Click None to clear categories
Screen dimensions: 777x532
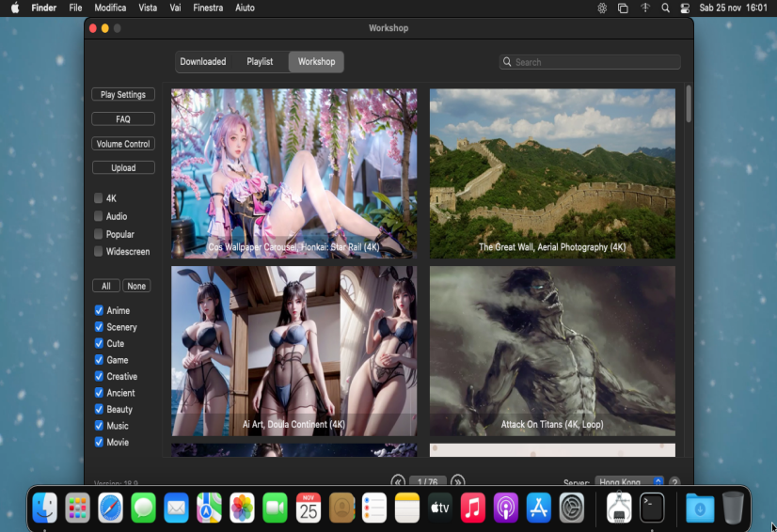[136, 286]
